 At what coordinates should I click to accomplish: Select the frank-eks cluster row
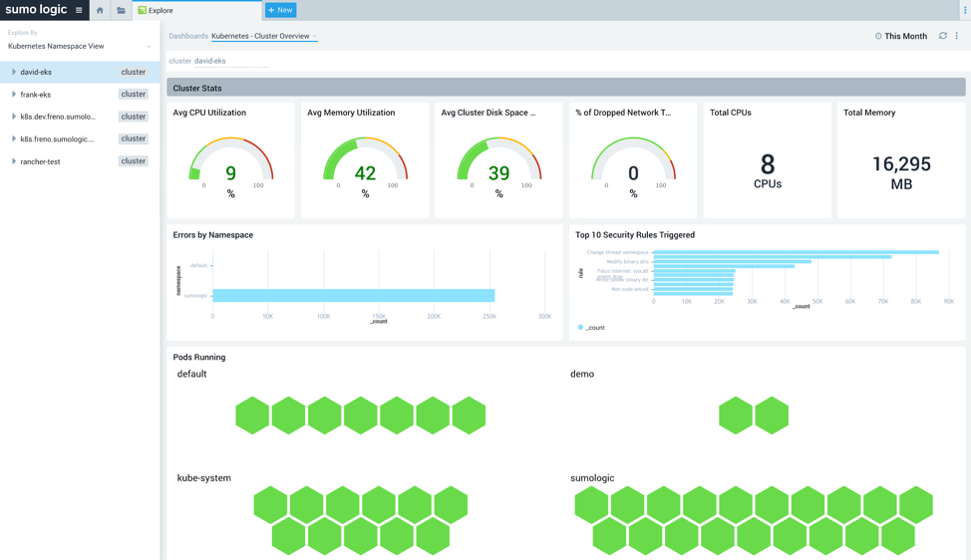tap(80, 94)
